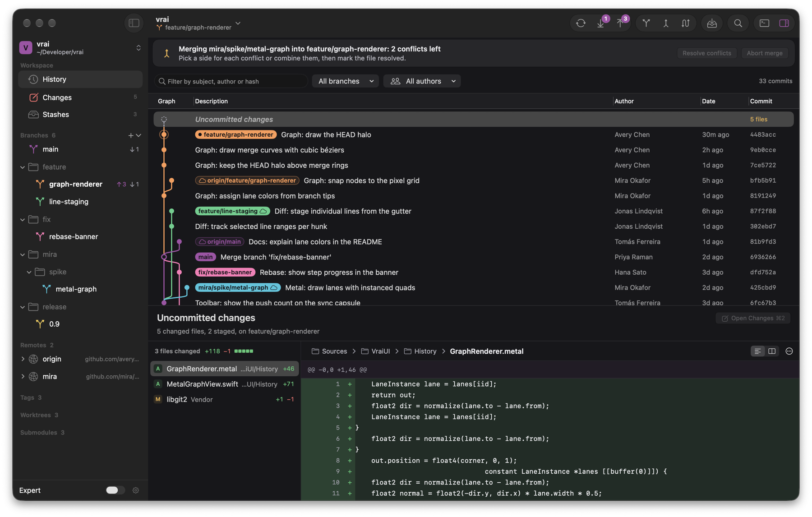The width and height of the screenshot is (812, 517).
Task: Click the merge toolbar icon
Action: [666, 23]
